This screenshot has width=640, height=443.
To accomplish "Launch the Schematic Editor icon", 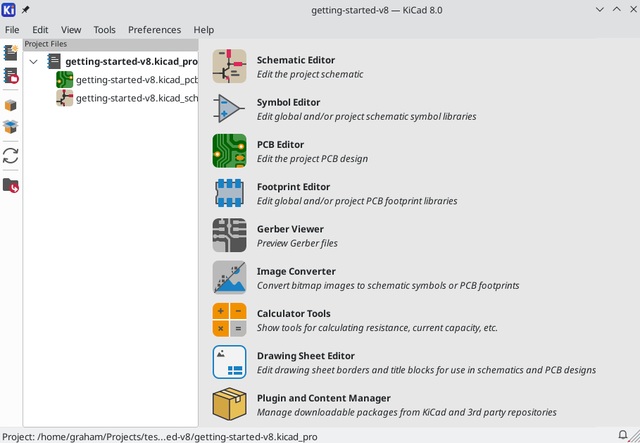I will 229,67.
